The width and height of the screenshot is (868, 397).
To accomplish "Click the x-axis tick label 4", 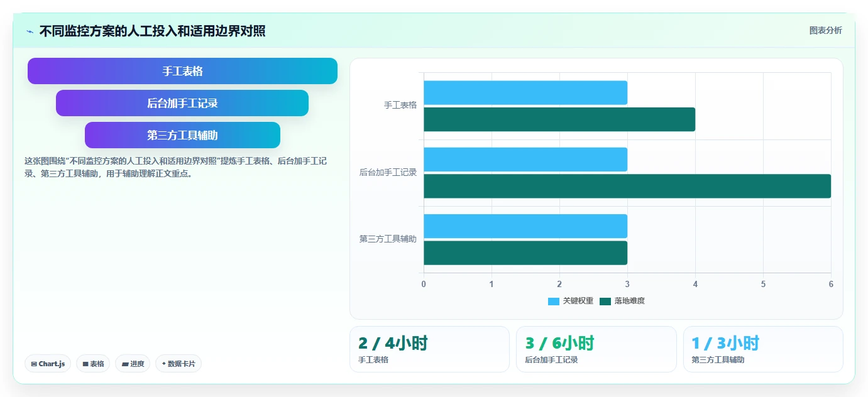I will (x=695, y=284).
